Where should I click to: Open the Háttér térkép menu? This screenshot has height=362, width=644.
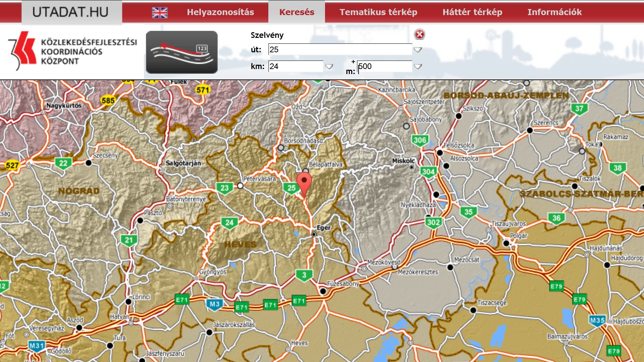coord(472,12)
